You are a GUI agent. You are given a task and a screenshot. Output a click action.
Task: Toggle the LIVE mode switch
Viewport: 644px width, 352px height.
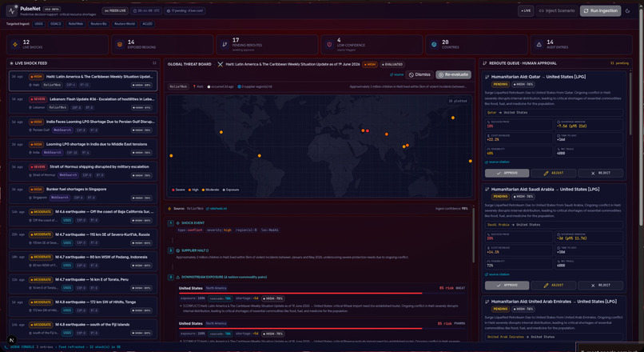point(526,10)
